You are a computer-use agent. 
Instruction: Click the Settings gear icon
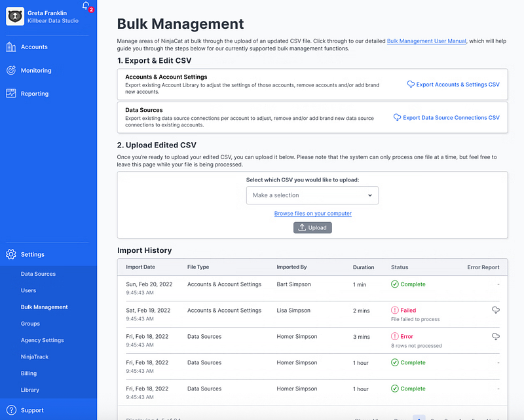[11, 254]
